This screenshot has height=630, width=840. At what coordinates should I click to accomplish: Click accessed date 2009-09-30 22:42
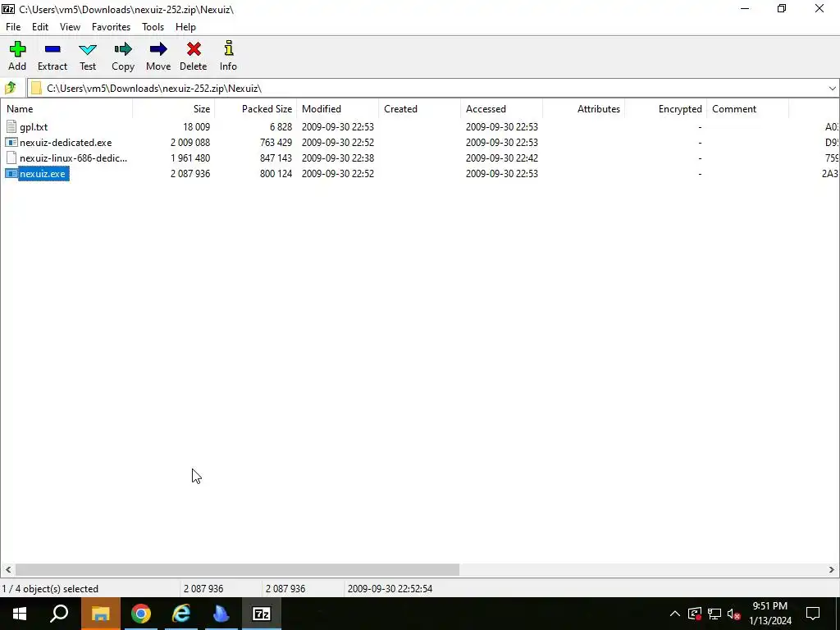501,158
